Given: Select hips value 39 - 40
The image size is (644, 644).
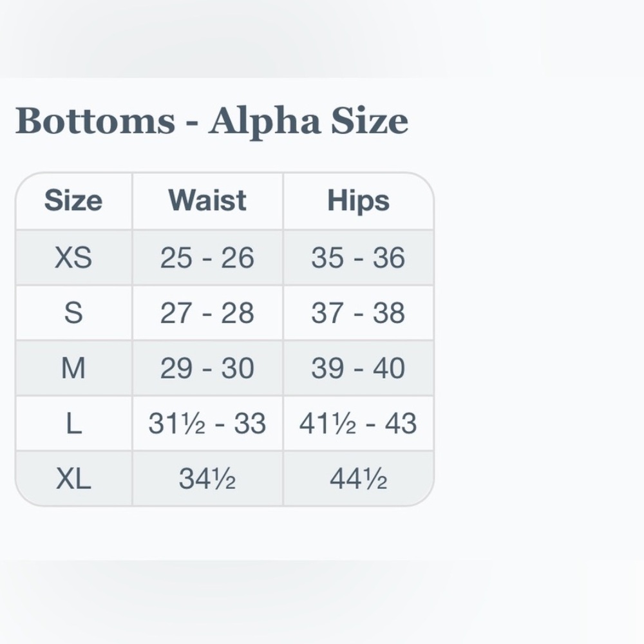Looking at the screenshot, I should pyautogui.click(x=358, y=368).
